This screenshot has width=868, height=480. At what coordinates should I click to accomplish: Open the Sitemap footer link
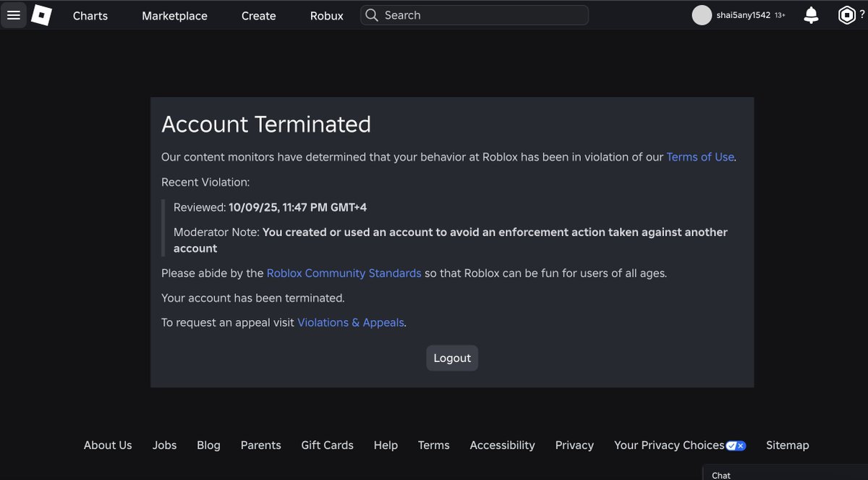point(788,445)
